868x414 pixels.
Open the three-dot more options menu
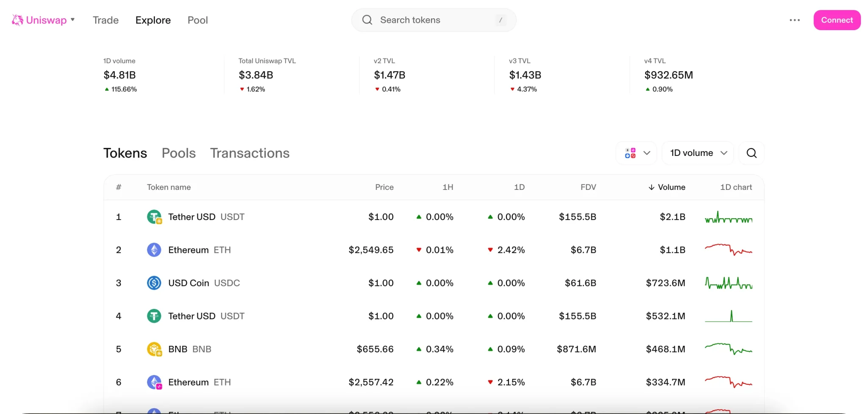795,20
